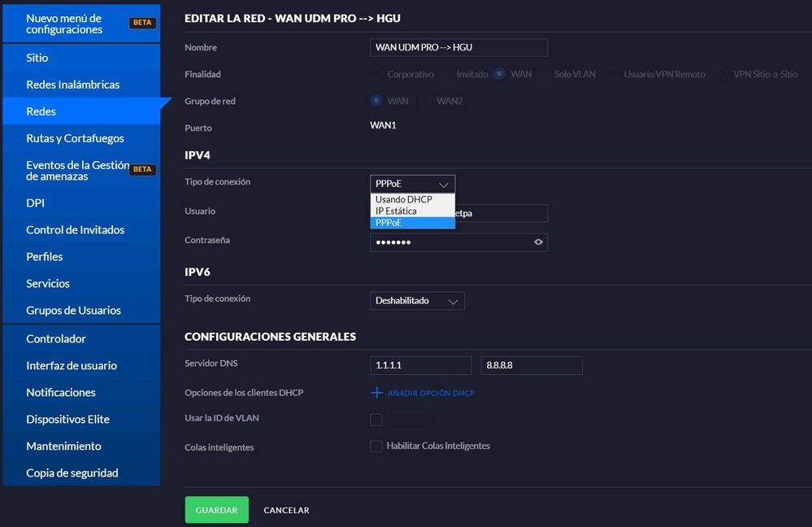Open the Nuevo menú de configuraciones entry
Screen dimensions: 812x527
click(65, 24)
